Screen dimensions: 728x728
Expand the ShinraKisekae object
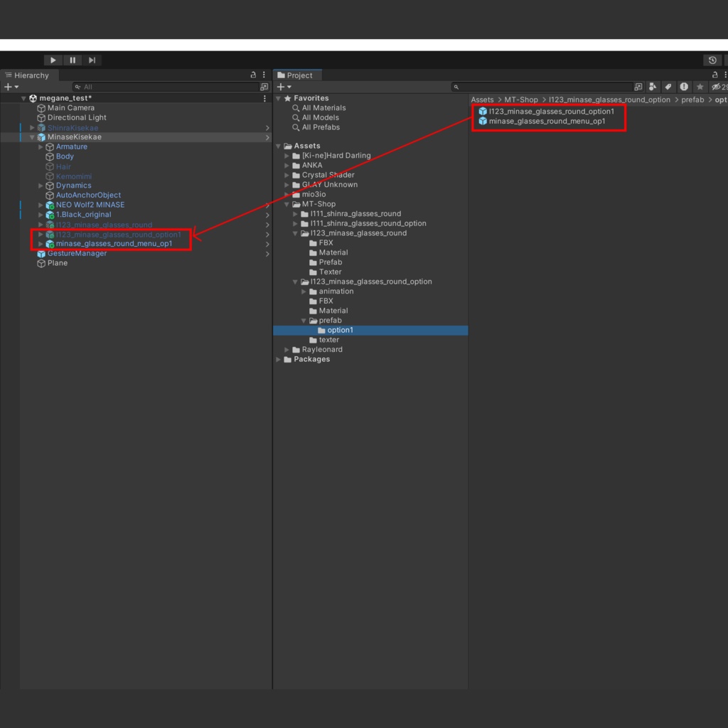(x=32, y=128)
